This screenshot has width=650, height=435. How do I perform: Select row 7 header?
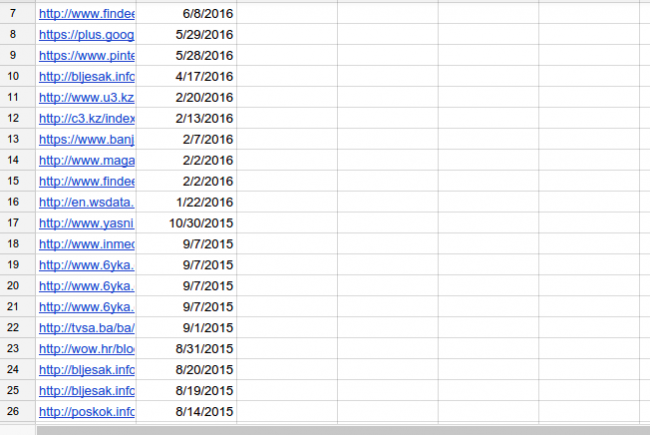point(13,13)
